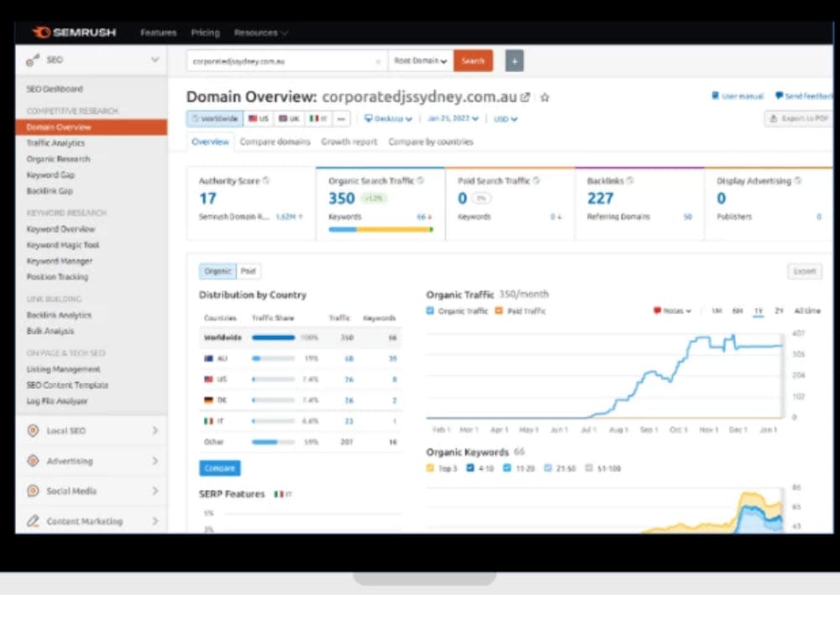Toggle the 11-20 keywords checkbox
This screenshot has width=840, height=630.
(x=507, y=468)
